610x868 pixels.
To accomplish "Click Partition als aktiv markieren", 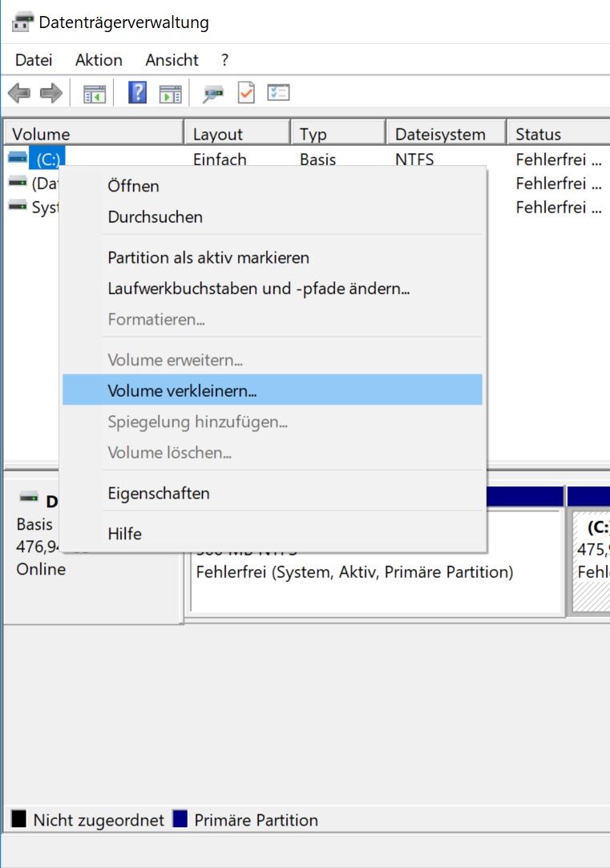I will (x=208, y=257).
